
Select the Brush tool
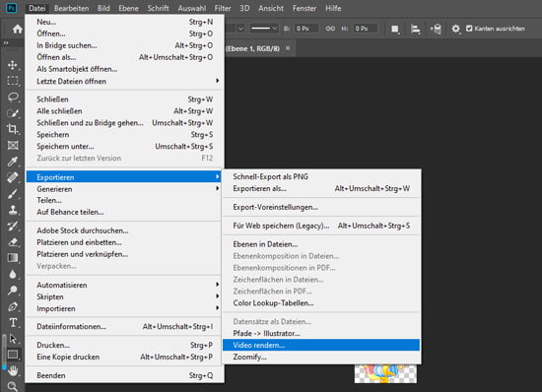[x=13, y=193]
